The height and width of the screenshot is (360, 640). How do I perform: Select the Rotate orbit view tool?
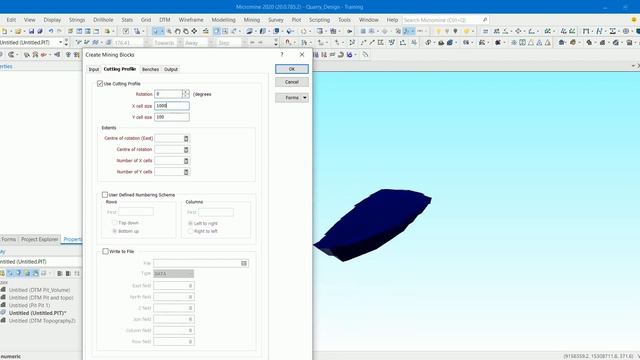178,31
